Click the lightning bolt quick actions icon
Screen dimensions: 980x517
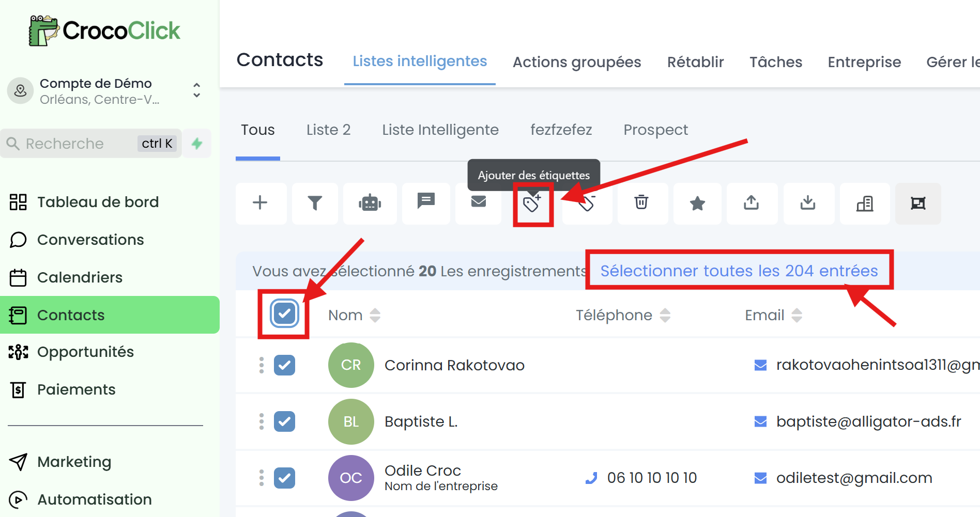197,144
